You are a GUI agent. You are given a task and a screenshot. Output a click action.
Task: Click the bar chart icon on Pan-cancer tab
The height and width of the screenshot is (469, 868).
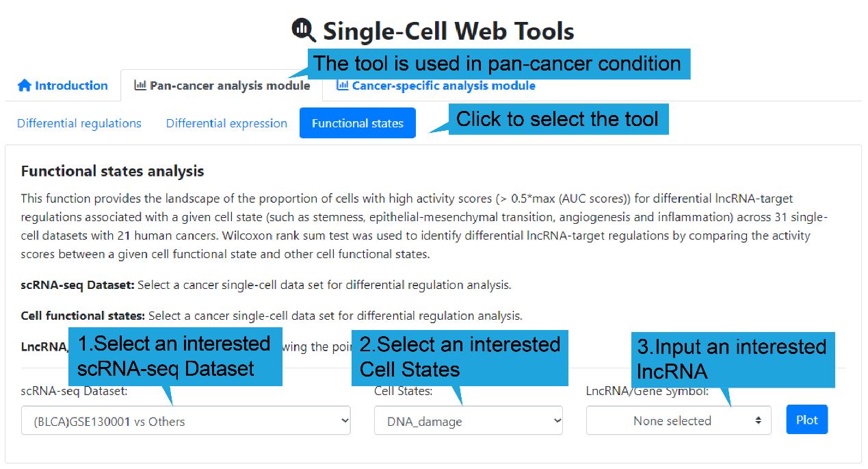[x=140, y=86]
